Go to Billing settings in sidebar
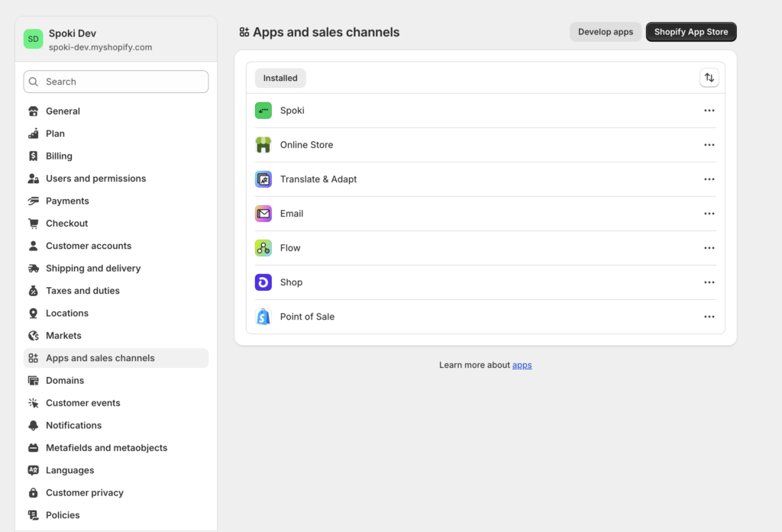This screenshot has height=532, width=782. 59,156
